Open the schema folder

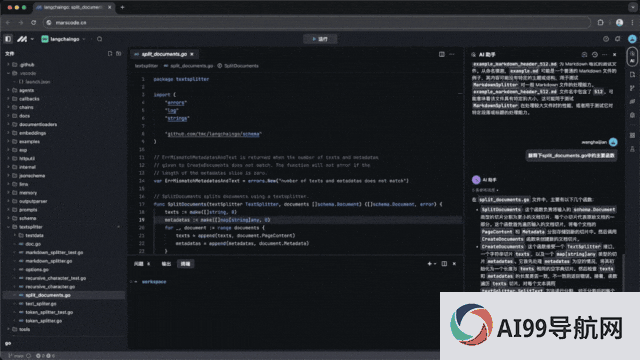coord(27,218)
